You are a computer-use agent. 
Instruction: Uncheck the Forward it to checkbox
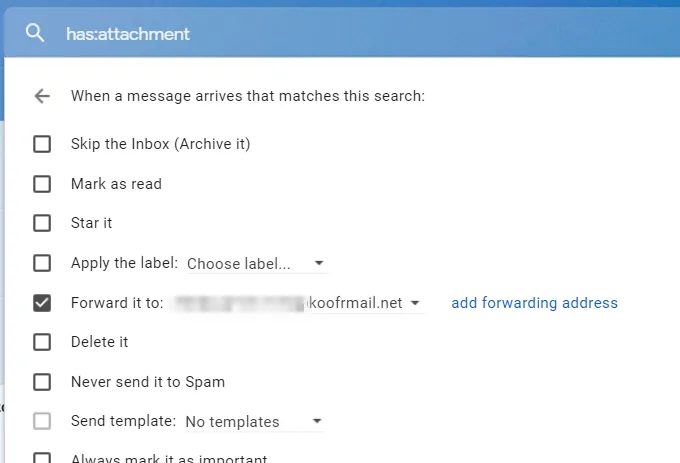click(x=42, y=303)
